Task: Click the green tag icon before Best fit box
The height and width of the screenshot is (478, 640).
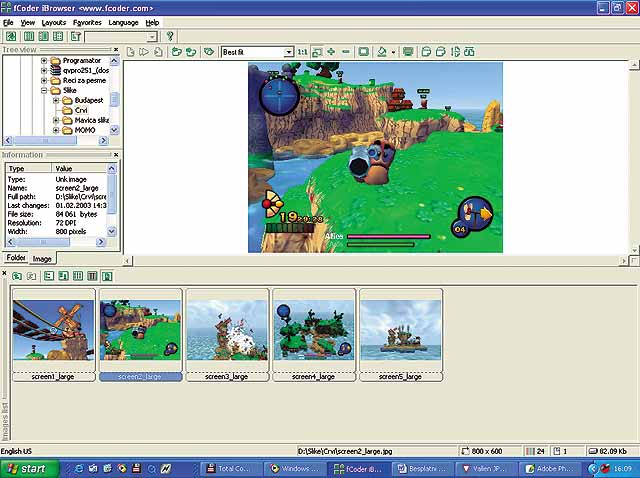Action: 209,52
